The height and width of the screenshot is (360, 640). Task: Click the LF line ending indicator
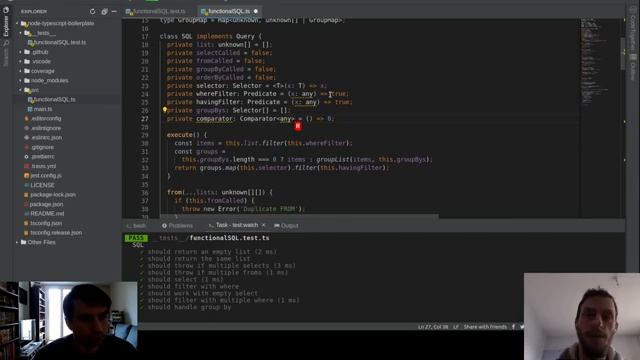click(x=456, y=327)
